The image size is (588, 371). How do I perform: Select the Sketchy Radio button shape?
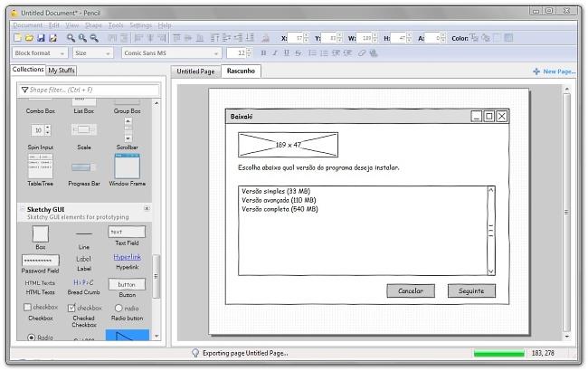click(127, 308)
